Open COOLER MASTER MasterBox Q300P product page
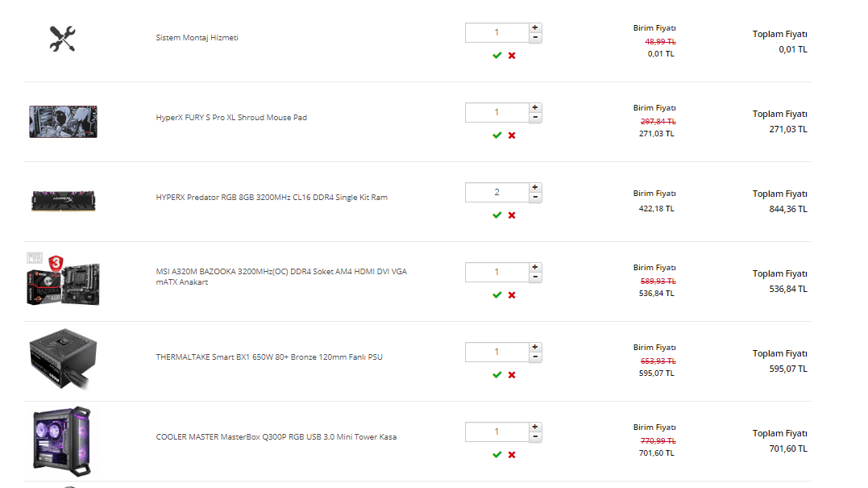Viewport: 868px width, 488px height. 276,437
